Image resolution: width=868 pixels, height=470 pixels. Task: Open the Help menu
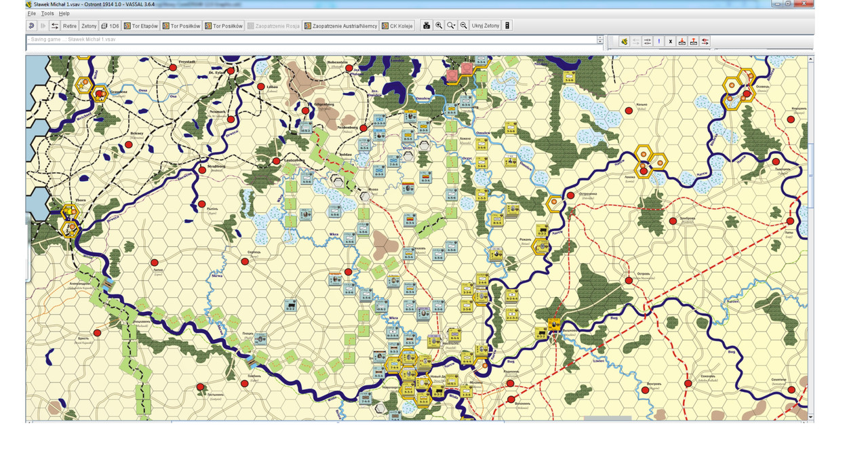coord(64,14)
